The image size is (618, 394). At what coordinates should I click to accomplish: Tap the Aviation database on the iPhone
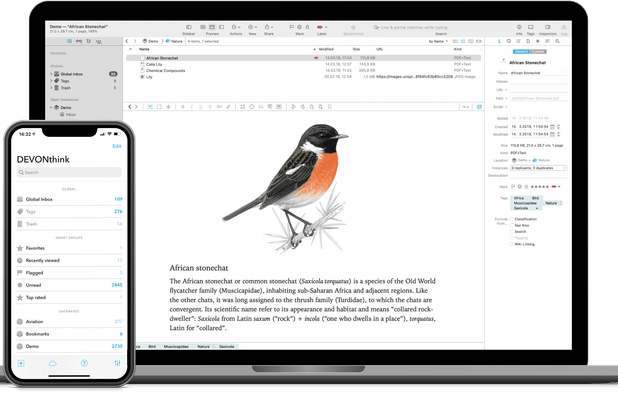tap(69, 322)
